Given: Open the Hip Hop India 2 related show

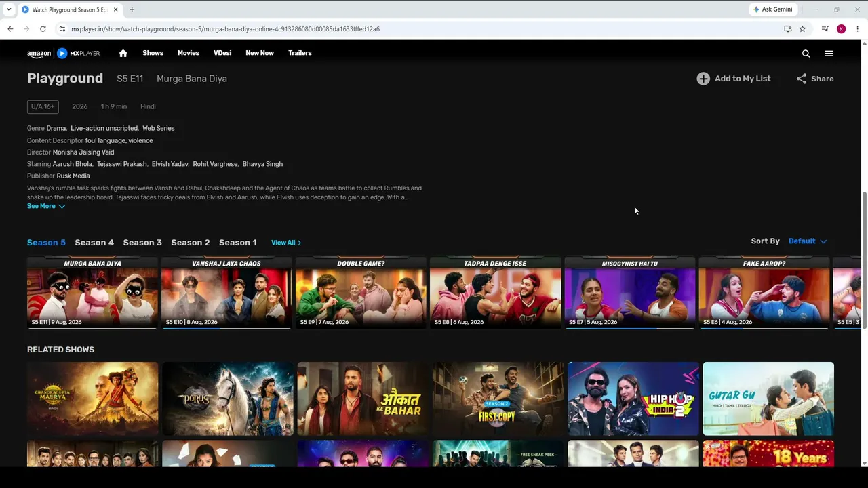Looking at the screenshot, I should [x=633, y=399].
